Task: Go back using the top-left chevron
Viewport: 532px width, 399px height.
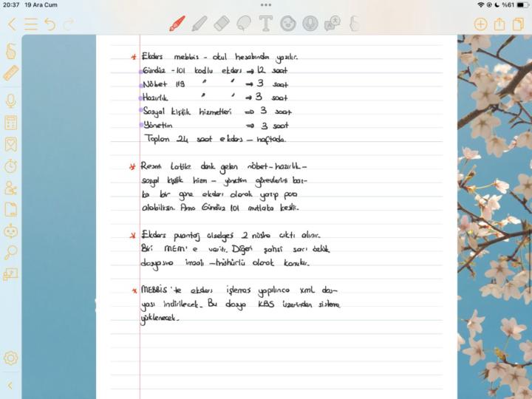Action: (x=11, y=24)
